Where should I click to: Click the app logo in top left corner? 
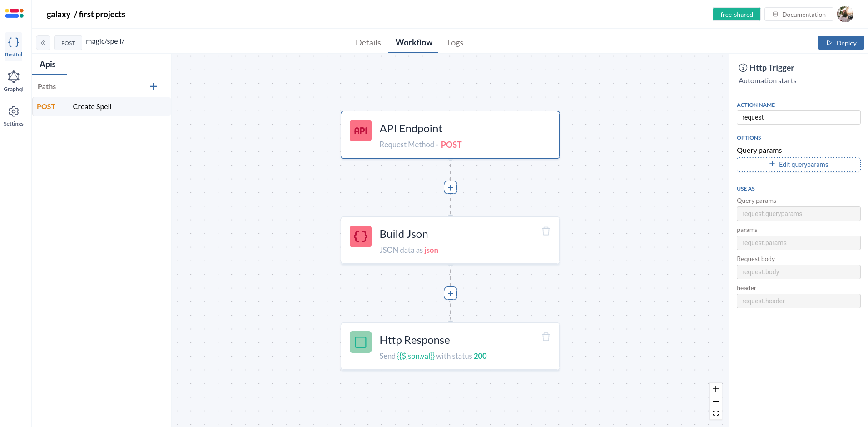[14, 13]
